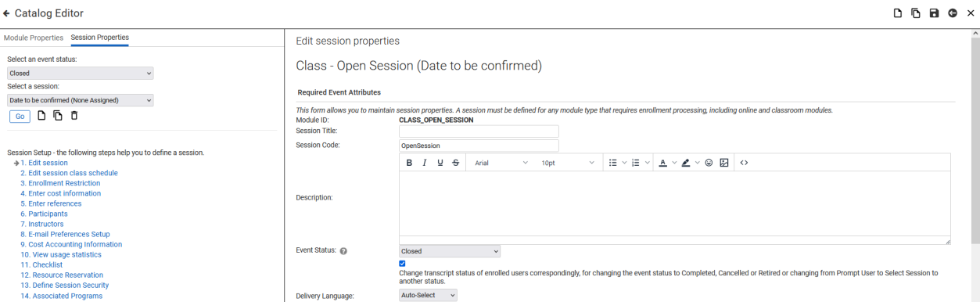Open the Enrollment Restriction step link

point(60,183)
